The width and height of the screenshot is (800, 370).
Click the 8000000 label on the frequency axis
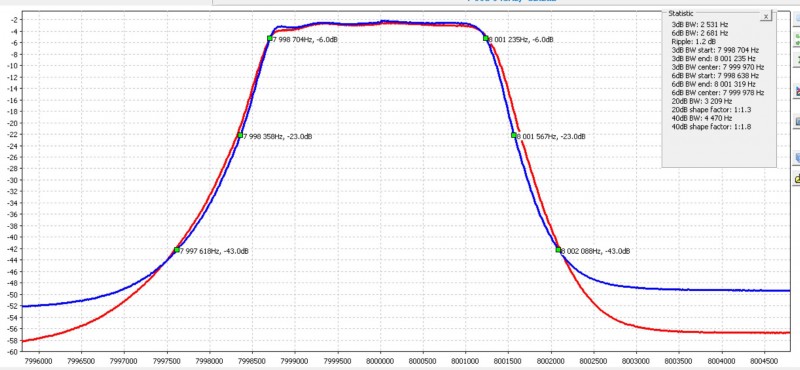coord(380,360)
